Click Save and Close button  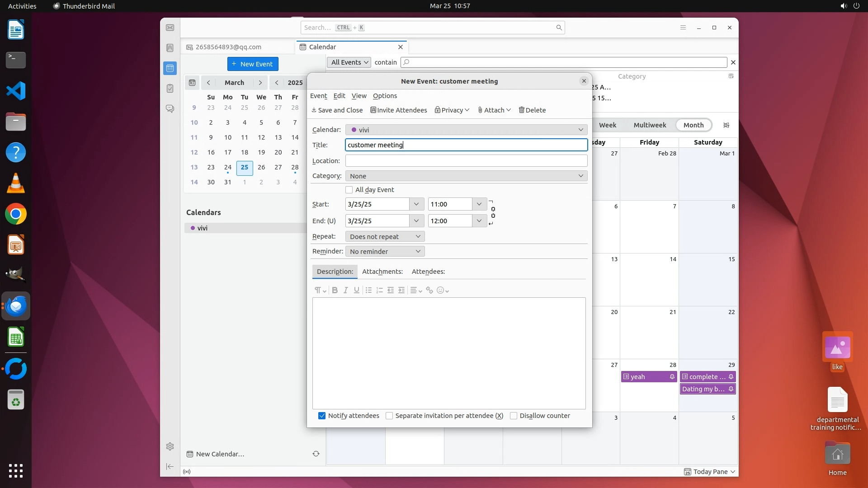pos(337,110)
